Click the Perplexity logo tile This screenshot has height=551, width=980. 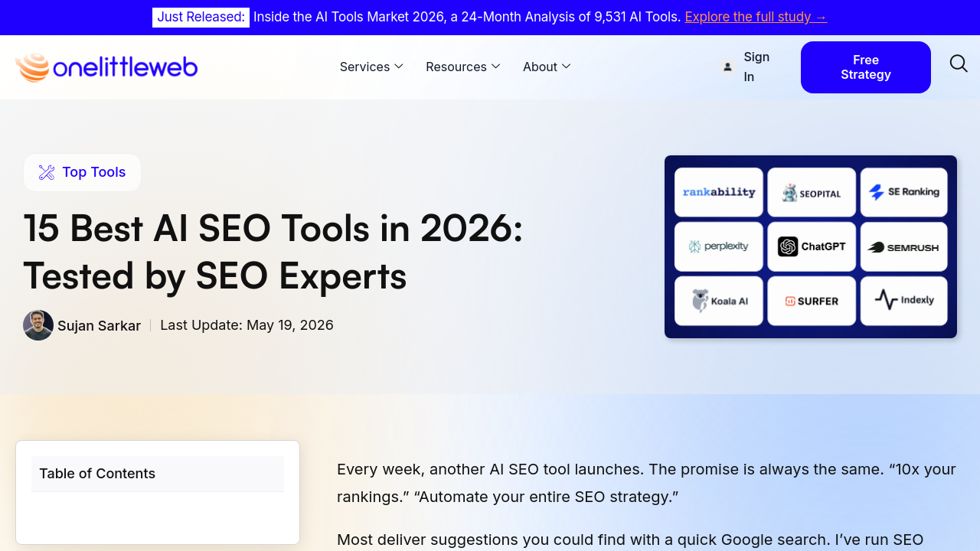(719, 246)
